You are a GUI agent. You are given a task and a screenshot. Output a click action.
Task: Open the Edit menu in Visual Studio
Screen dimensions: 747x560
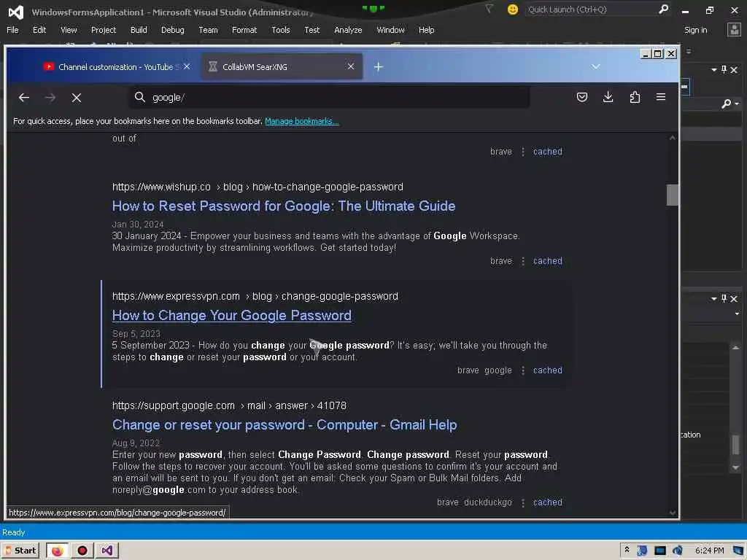(39, 30)
